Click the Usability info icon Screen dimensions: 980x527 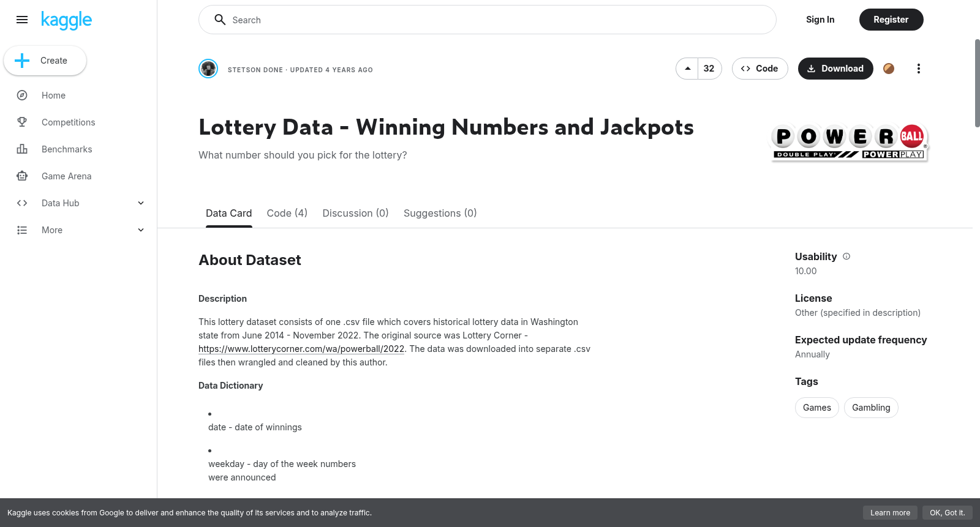(846, 256)
